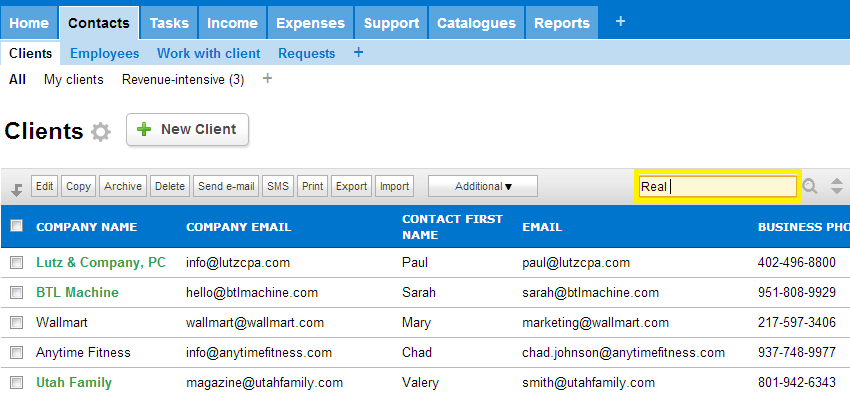Click the Send e-mail button
Viewport: 850px width, 395px height.
226,186
